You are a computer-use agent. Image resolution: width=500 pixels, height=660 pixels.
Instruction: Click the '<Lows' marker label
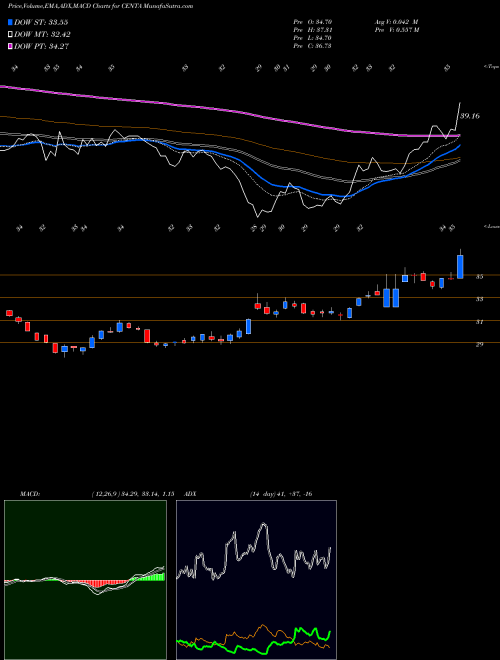[x=491, y=226]
